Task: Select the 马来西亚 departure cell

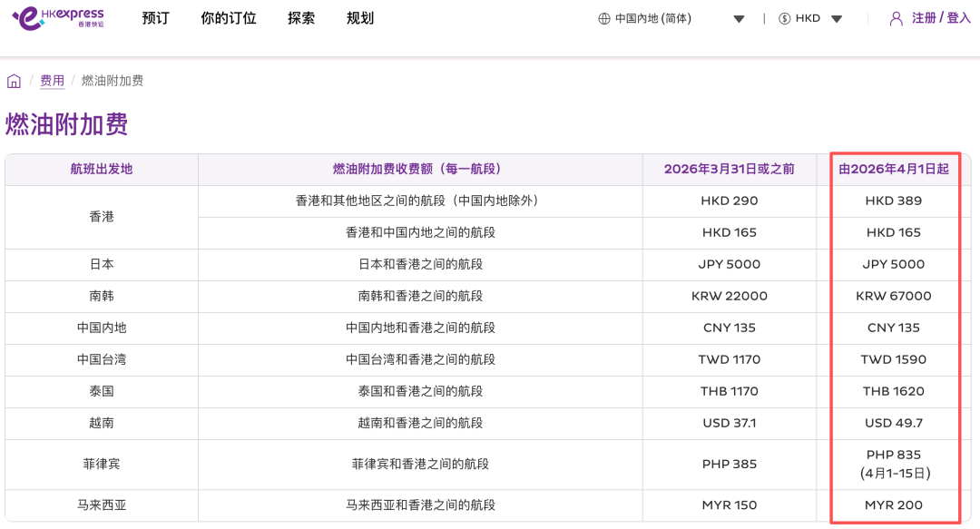Action: coord(102,505)
